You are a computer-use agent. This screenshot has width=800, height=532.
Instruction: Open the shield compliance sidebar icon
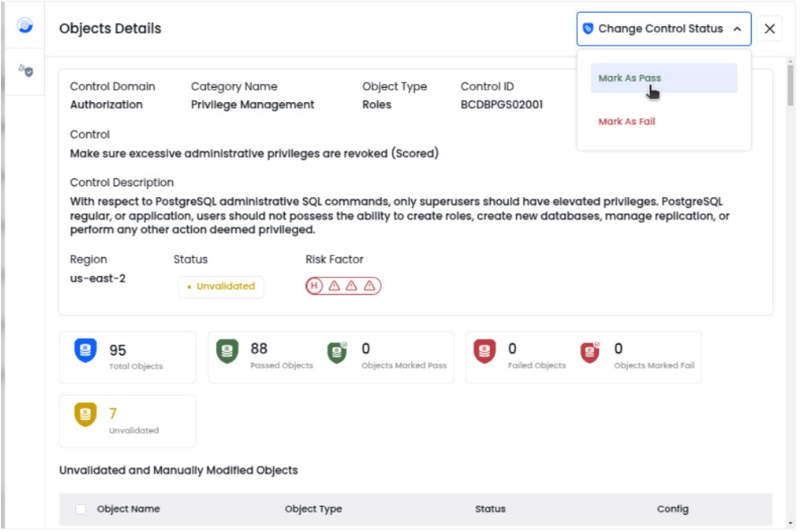25,70
